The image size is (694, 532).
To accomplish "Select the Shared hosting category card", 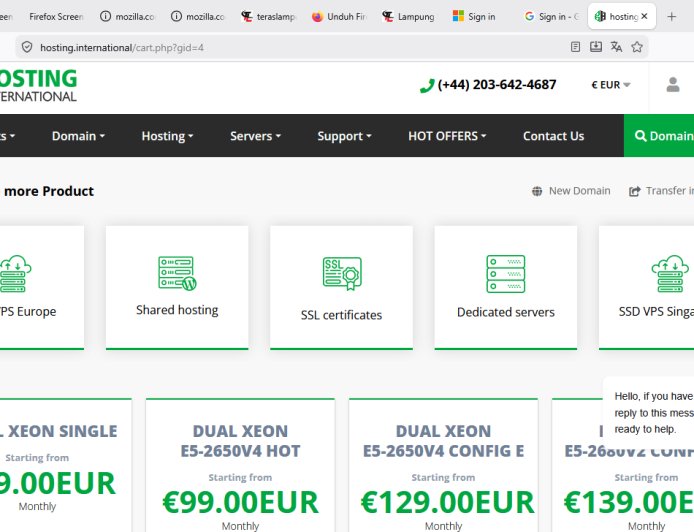I will point(177,287).
